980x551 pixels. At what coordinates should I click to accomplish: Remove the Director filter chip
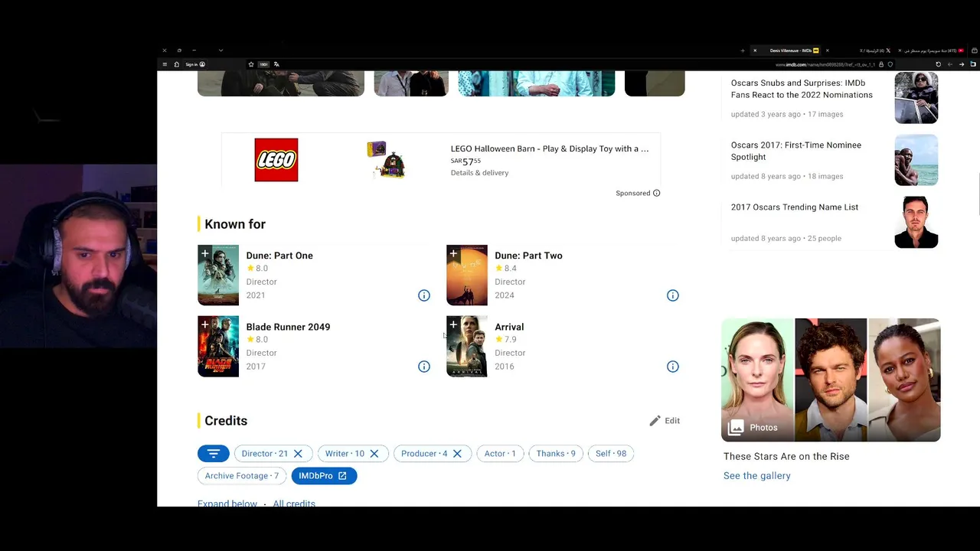tap(298, 454)
